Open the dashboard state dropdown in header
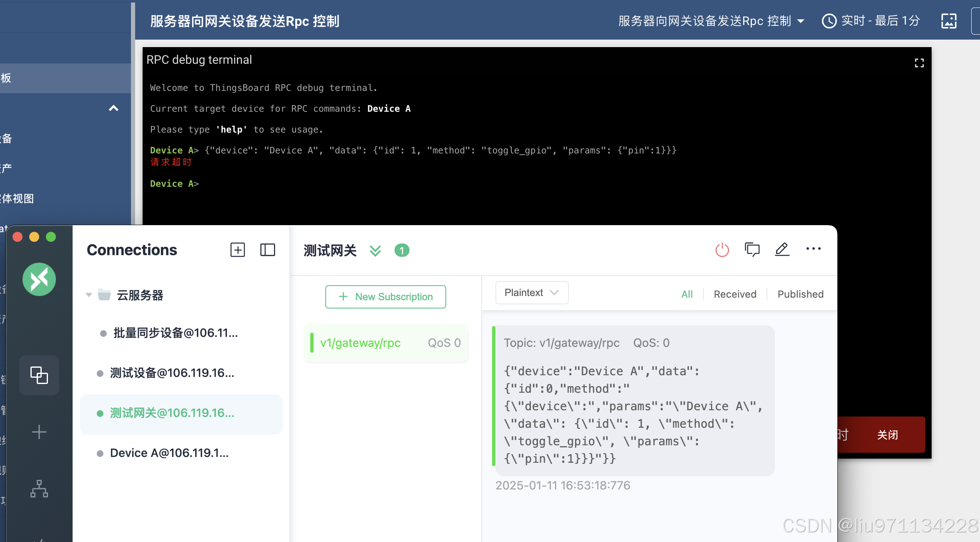The image size is (980, 542). (x=711, y=21)
